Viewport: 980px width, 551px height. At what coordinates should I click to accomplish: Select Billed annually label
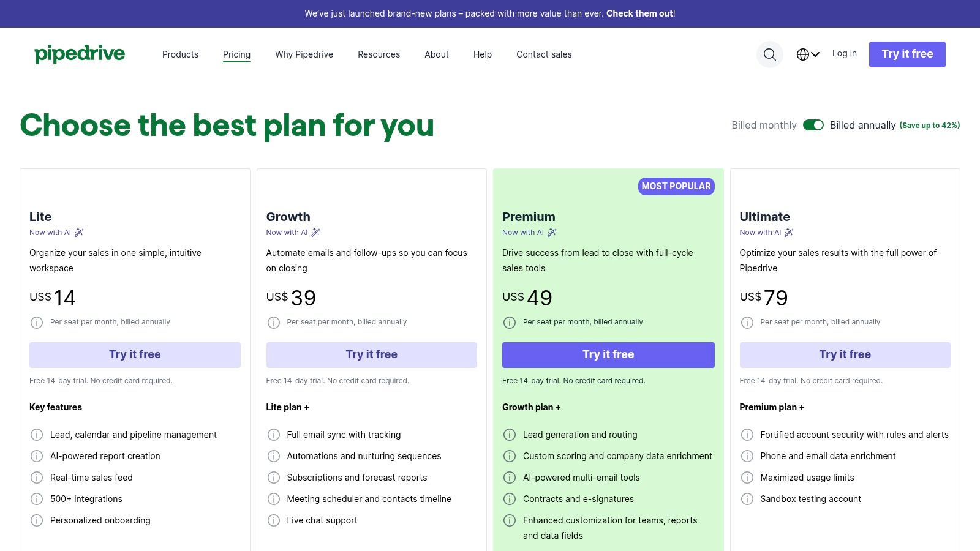tap(862, 125)
